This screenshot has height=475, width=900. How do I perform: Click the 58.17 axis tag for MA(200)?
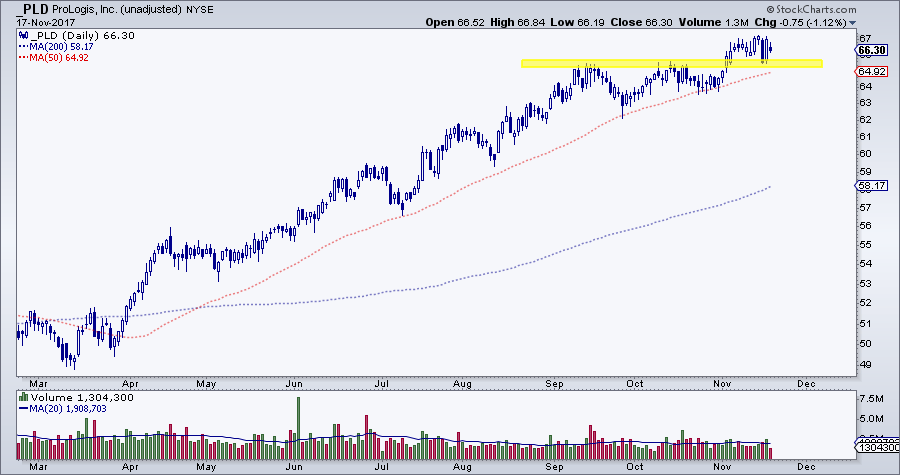(872, 186)
